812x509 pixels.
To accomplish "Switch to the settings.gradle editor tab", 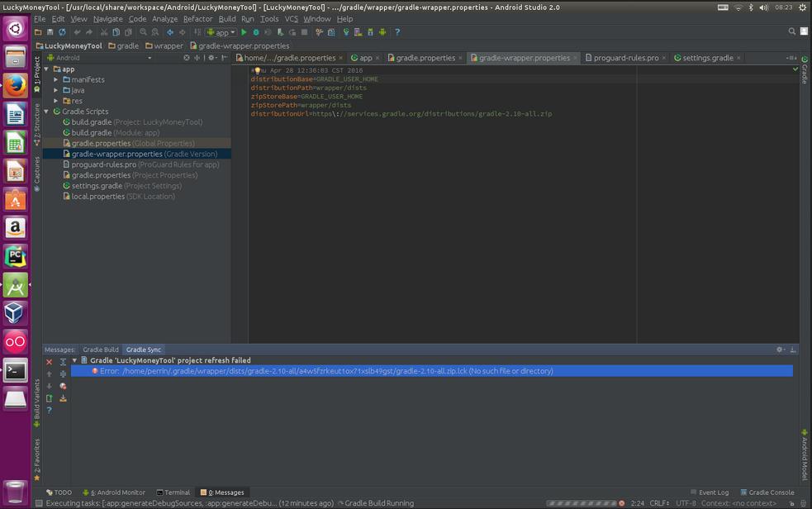I will tap(707, 58).
